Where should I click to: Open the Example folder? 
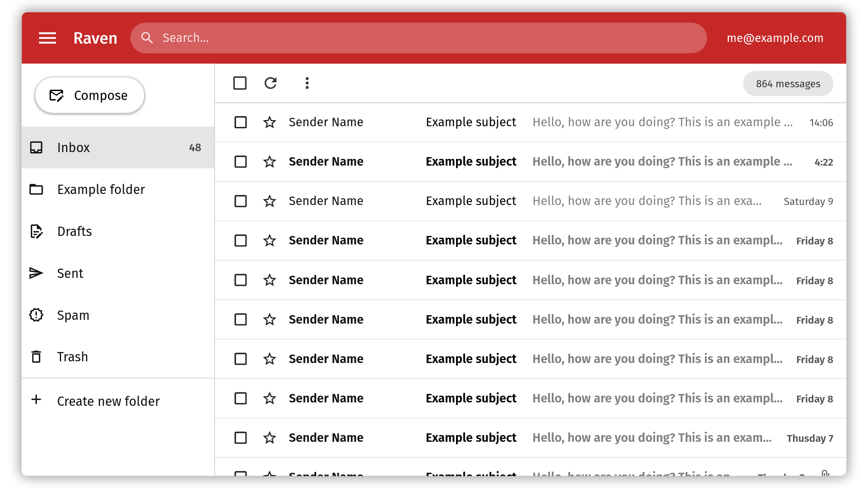[x=101, y=189]
